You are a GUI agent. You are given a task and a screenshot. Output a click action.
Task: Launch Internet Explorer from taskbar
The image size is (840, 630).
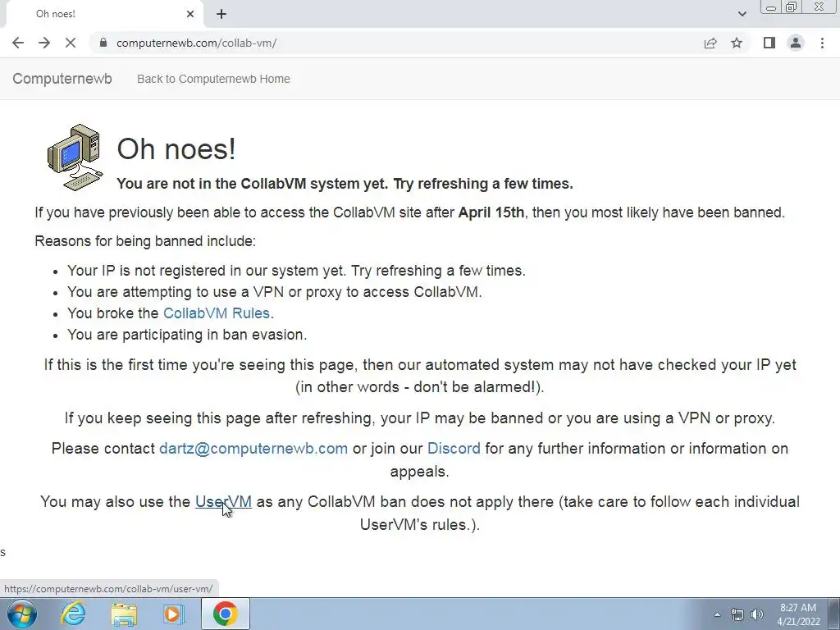(x=73, y=614)
